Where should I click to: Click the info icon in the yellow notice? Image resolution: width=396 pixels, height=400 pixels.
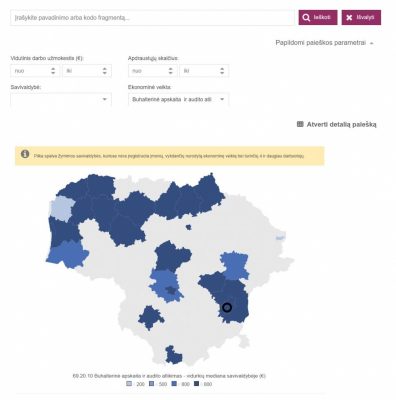(25, 154)
